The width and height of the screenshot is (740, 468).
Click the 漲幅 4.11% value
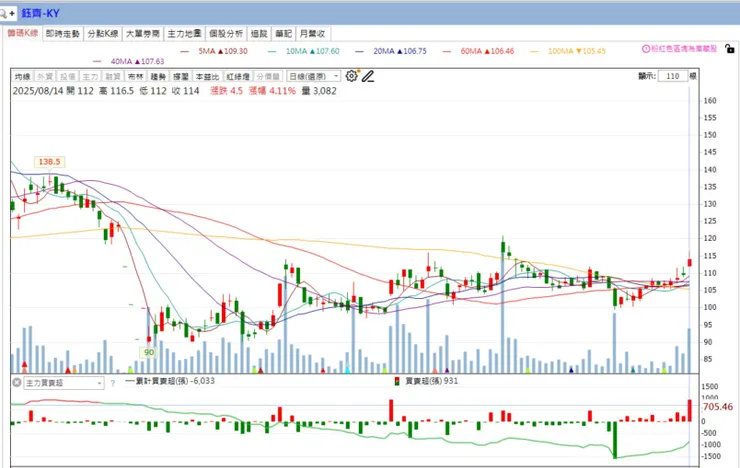pyautogui.click(x=272, y=91)
